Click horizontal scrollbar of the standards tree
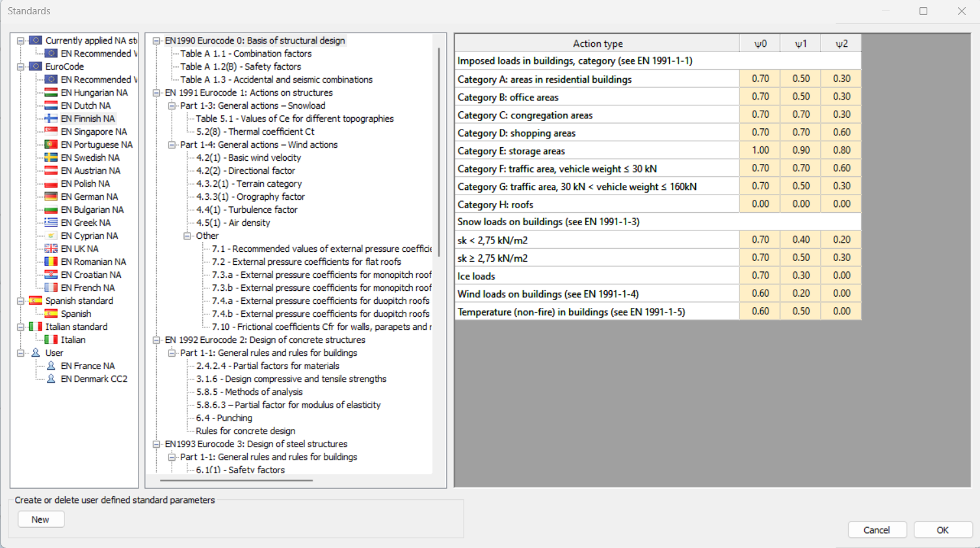 click(236, 480)
